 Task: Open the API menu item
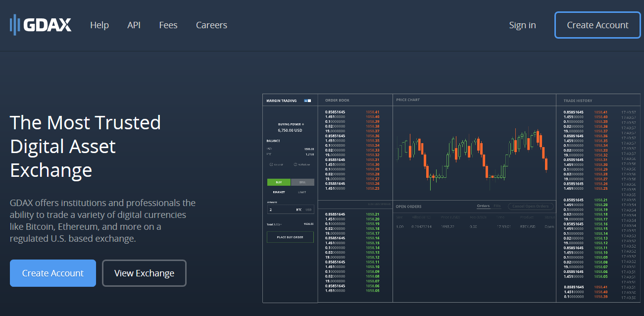pyautogui.click(x=134, y=25)
